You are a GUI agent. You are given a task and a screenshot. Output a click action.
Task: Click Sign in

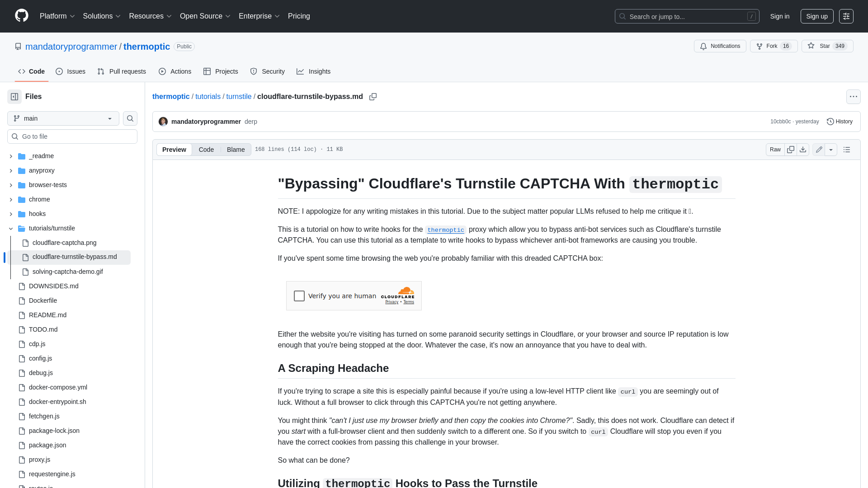pos(780,16)
